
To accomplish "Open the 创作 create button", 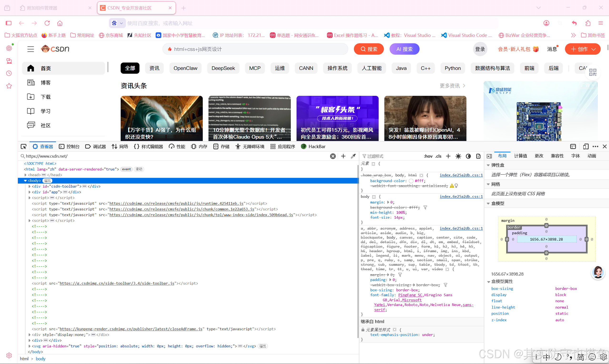I will pyautogui.click(x=583, y=49).
